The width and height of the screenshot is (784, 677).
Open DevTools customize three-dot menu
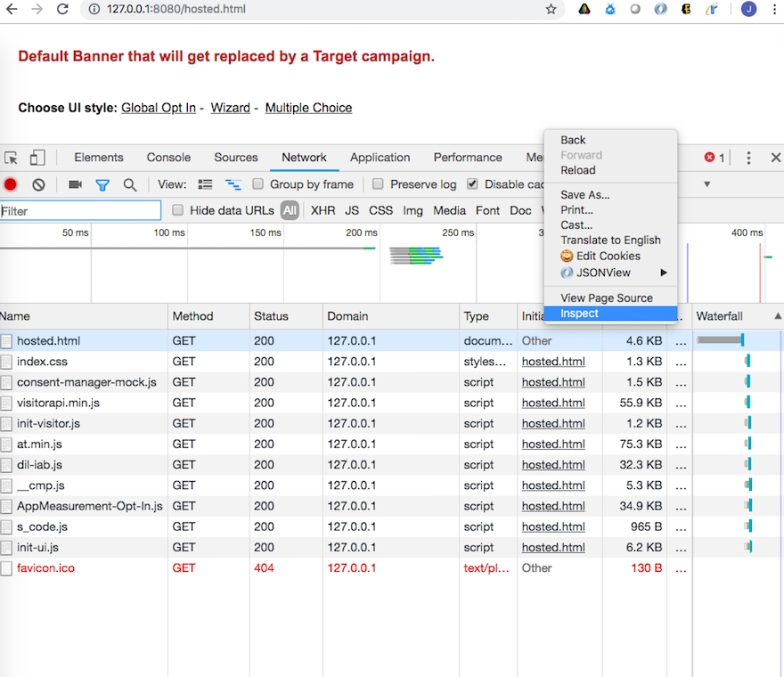[748, 158]
